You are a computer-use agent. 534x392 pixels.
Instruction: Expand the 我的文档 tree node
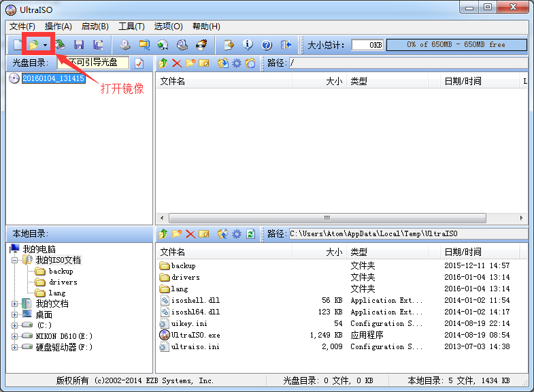coord(14,304)
